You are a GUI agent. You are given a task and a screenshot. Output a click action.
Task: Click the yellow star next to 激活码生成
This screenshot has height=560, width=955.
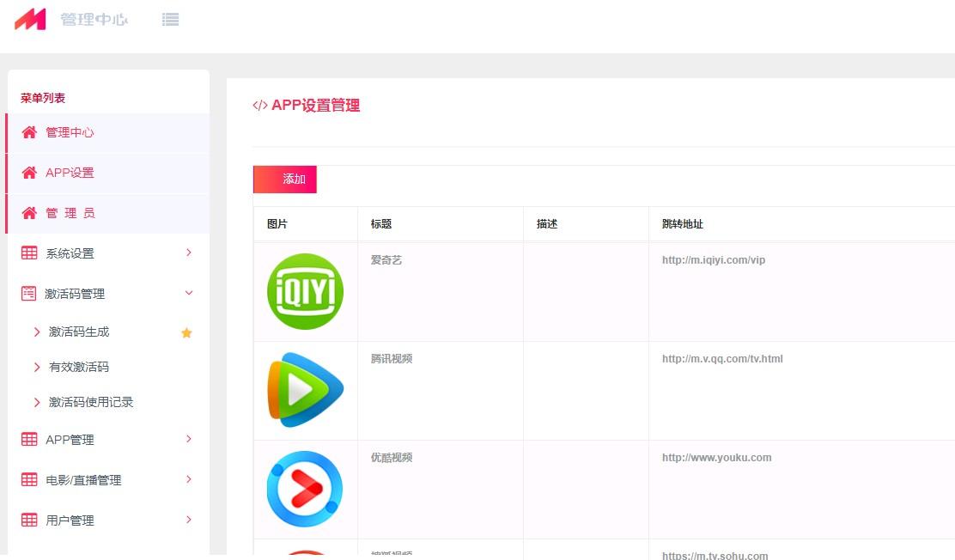[186, 332]
